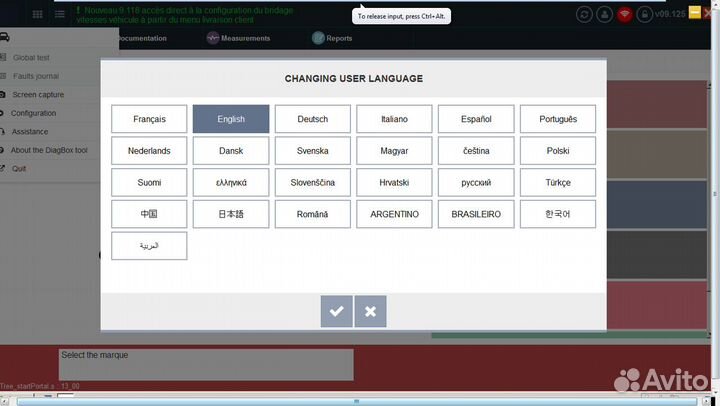The height and width of the screenshot is (406, 720).
Task: Select Suomi language tile
Action: (x=149, y=182)
